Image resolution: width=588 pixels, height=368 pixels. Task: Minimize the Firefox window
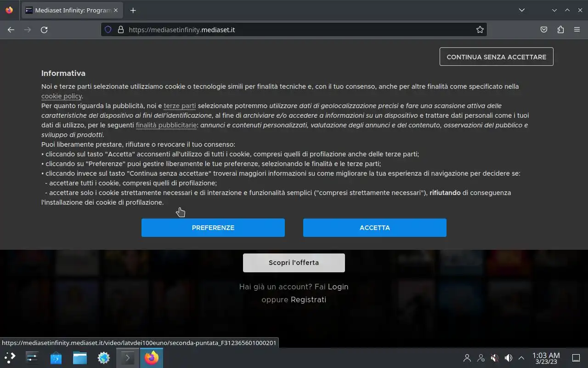coord(554,10)
